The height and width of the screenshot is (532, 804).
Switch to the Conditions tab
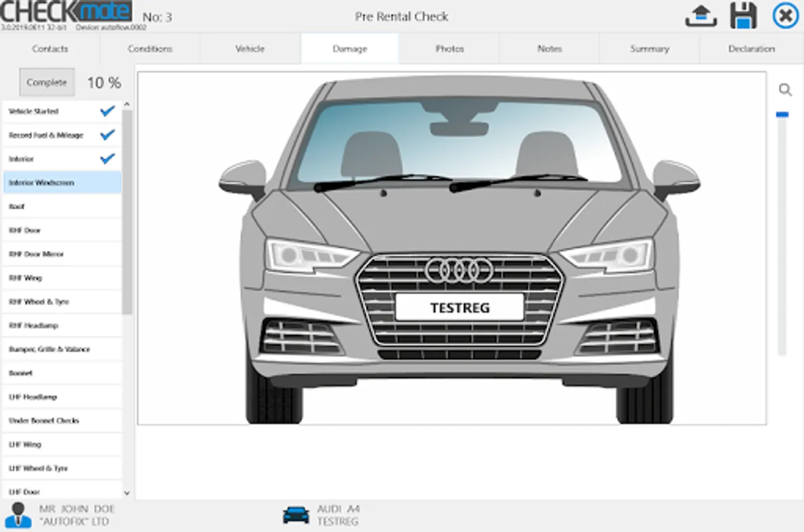tap(150, 48)
